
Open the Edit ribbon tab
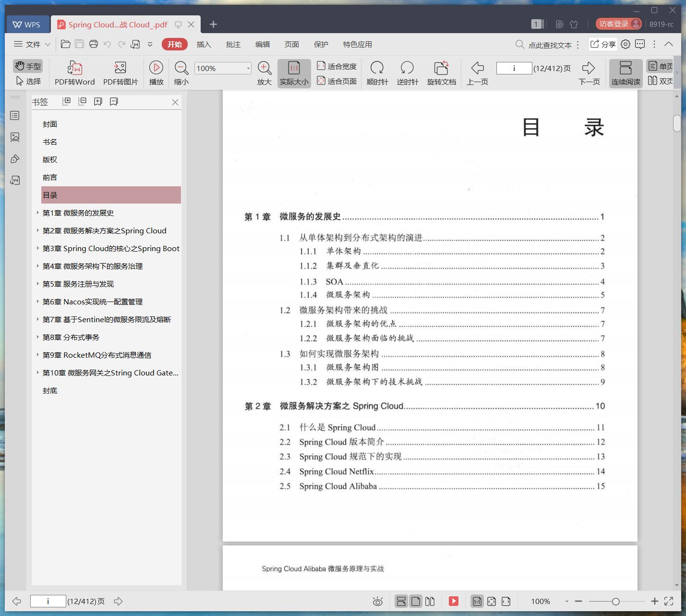click(x=262, y=44)
